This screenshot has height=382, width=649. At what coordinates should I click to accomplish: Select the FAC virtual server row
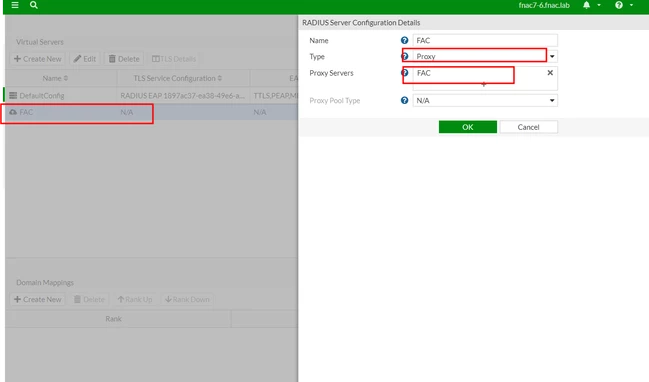pyautogui.click(x=151, y=112)
